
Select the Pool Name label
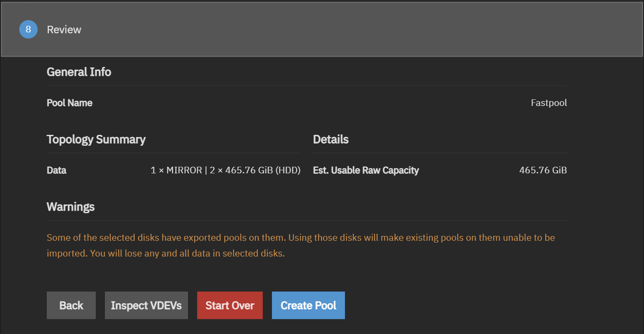(x=70, y=103)
